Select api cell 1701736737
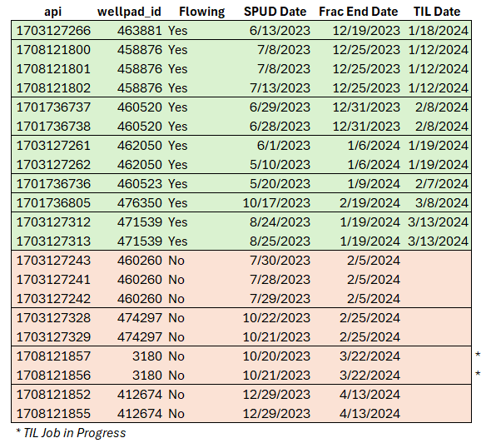 pos(53,107)
